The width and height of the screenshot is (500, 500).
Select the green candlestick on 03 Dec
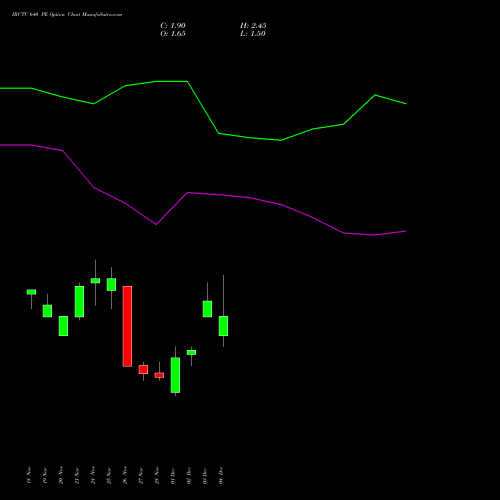click(x=207, y=309)
